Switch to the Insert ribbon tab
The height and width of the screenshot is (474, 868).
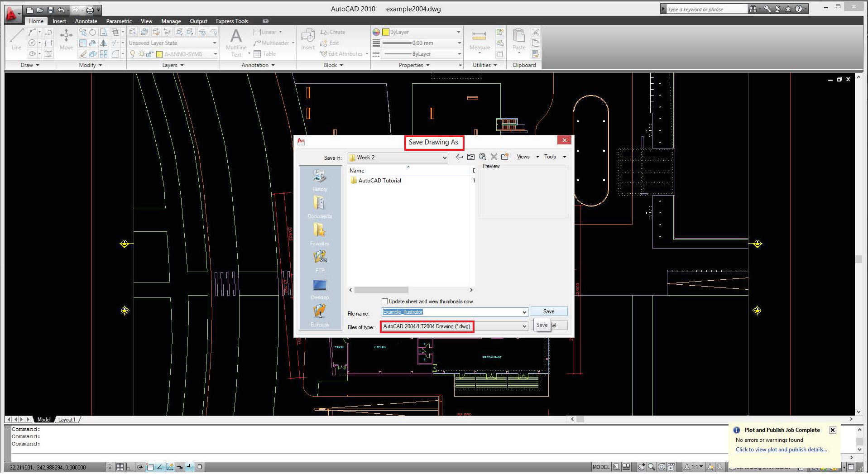pyautogui.click(x=59, y=21)
